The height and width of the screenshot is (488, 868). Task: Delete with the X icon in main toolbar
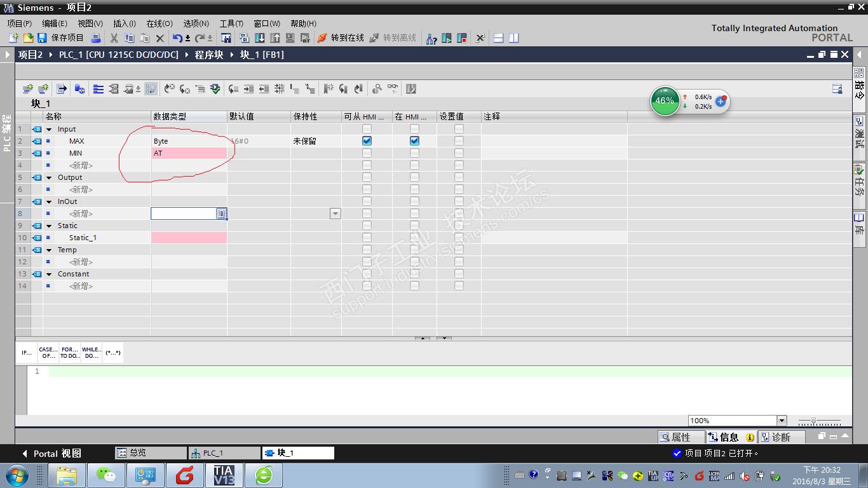[160, 38]
